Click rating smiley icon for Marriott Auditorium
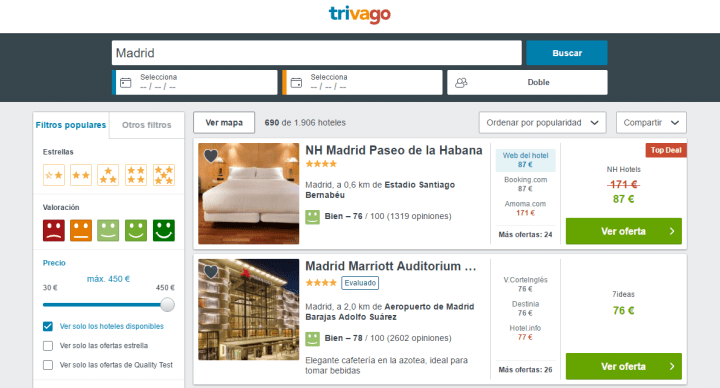 click(x=313, y=339)
